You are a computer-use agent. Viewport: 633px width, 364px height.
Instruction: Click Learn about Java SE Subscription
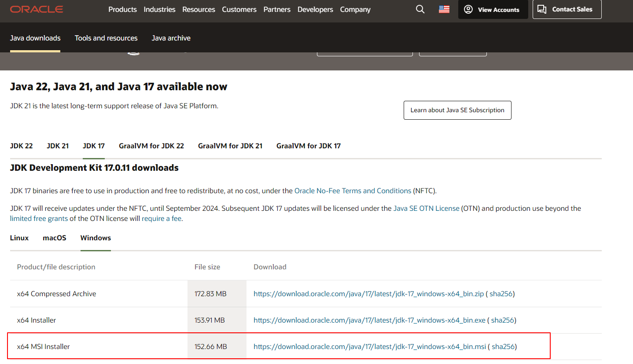coord(457,110)
